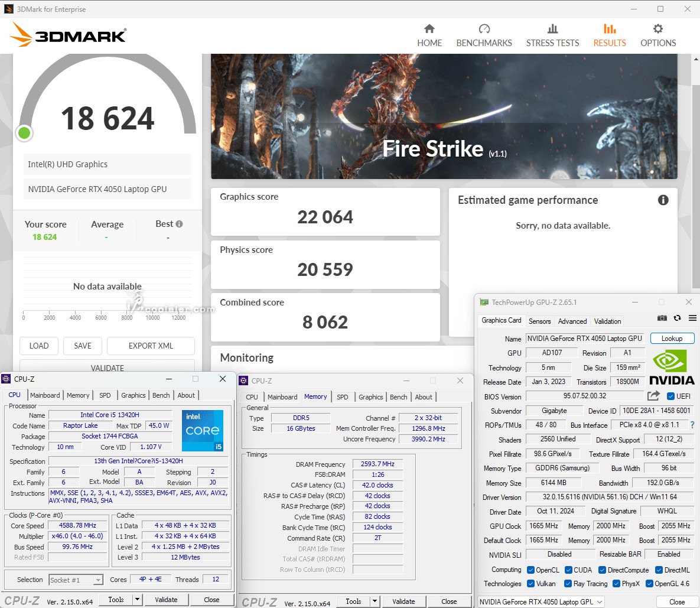
Task: Toggle the Vulkan checkbox
Action: pos(531,584)
